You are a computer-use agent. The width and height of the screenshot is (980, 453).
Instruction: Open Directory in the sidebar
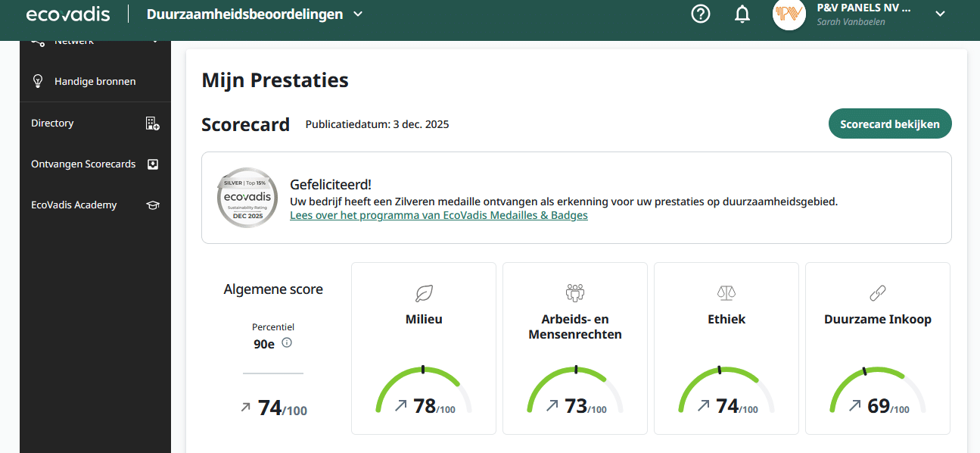(52, 123)
